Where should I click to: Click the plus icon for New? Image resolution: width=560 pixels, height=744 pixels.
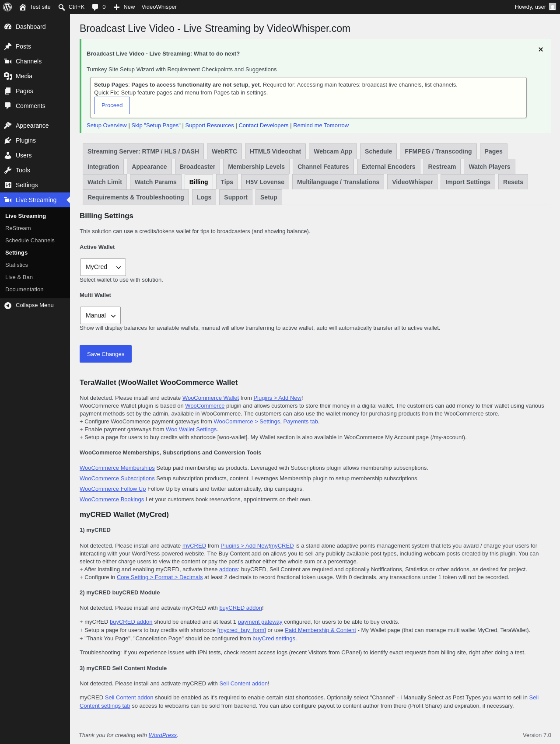tap(116, 7)
